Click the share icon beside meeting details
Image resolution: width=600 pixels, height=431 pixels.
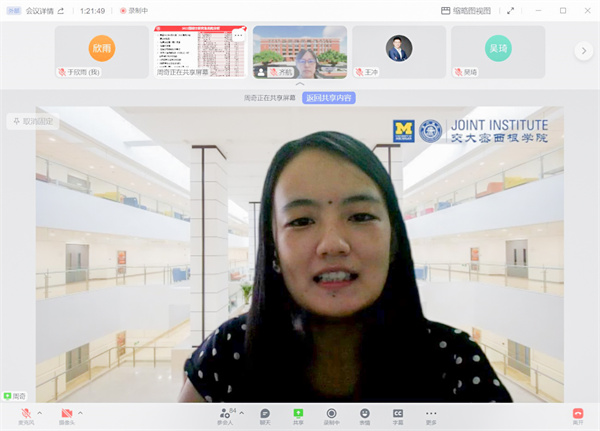61,10
